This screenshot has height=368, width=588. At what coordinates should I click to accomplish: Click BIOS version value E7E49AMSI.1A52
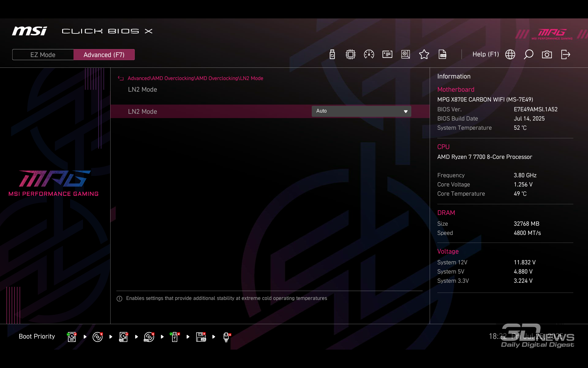pyautogui.click(x=536, y=109)
